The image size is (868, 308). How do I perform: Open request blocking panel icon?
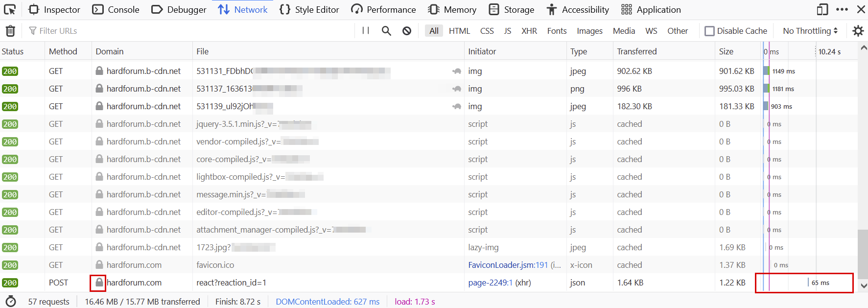pos(407,31)
